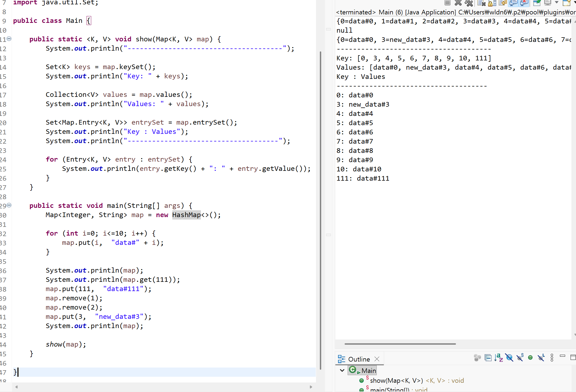Open Outline View Menu three dots
This screenshot has height=392, width=576.
click(552, 358)
